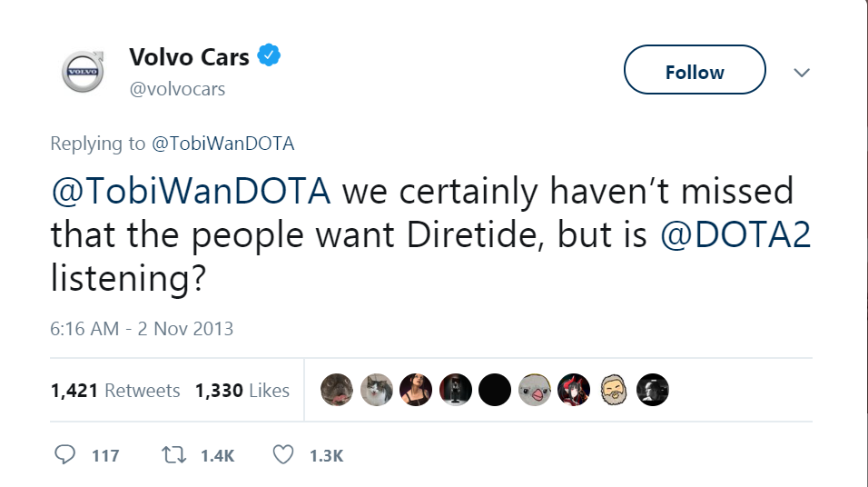Click the Volvo Cars profile avatar
Screen dimensions: 868x487
pyautogui.click(x=82, y=71)
